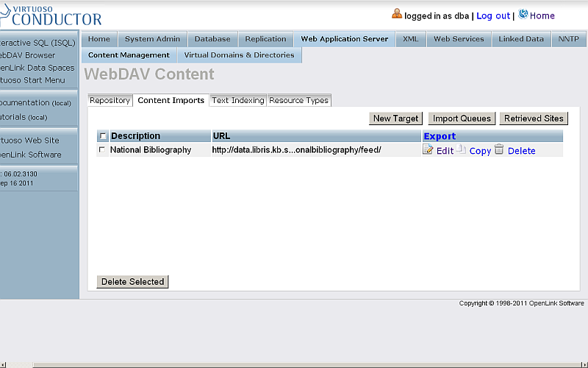Screen dimensions: 588x368
Task: Switch to the Text Indexing tab
Action: click(238, 100)
